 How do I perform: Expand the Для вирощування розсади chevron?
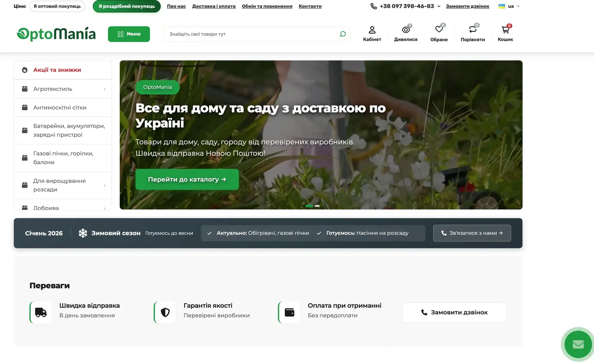[105, 186]
